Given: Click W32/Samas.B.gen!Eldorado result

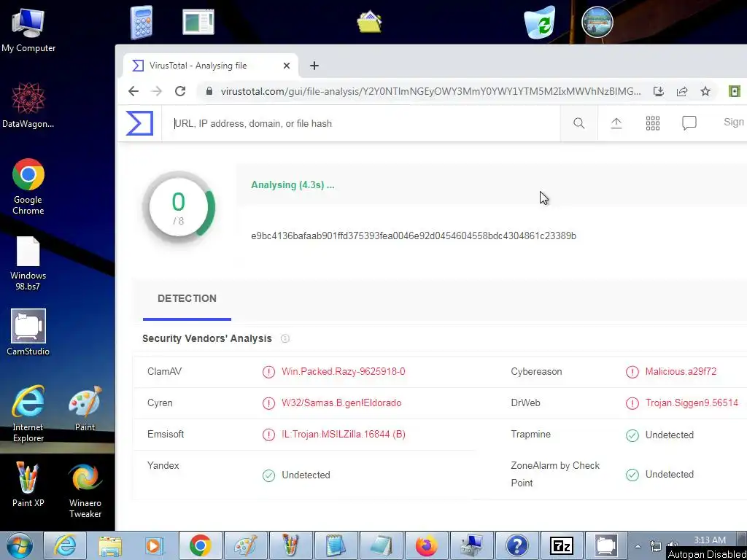Looking at the screenshot, I should pos(341,402).
